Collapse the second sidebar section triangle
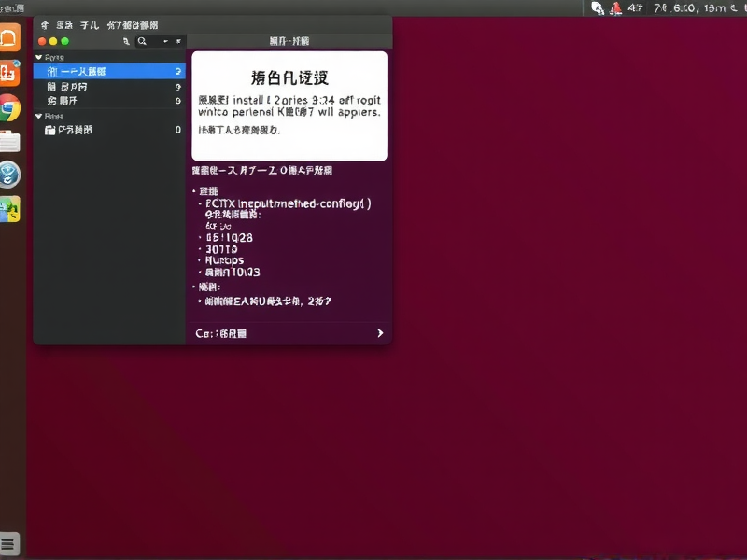 pos(37,115)
